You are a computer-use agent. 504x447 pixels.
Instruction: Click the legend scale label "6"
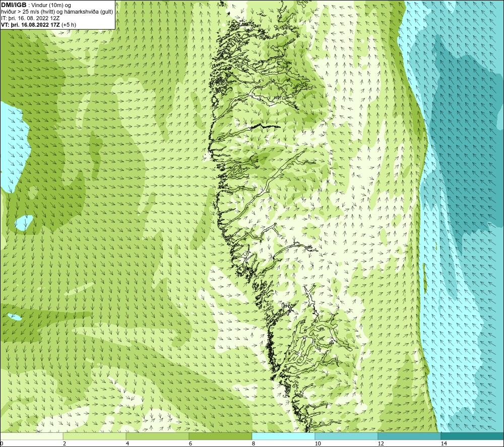pos(191,443)
